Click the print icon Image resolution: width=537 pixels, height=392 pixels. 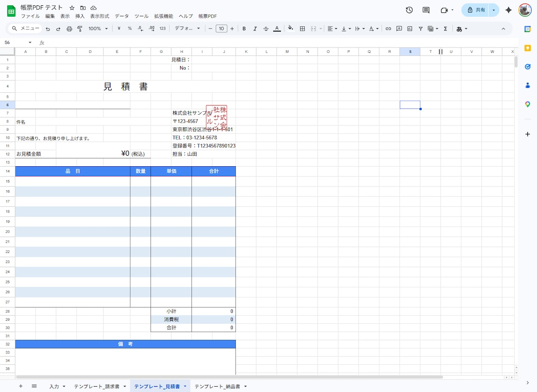tap(69, 29)
